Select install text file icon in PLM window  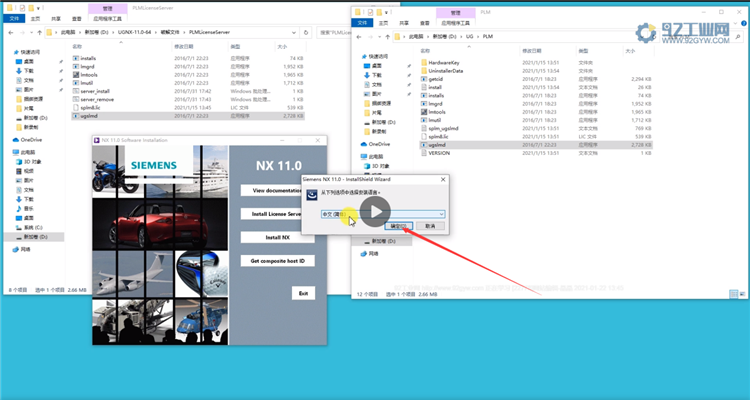[x=424, y=87]
